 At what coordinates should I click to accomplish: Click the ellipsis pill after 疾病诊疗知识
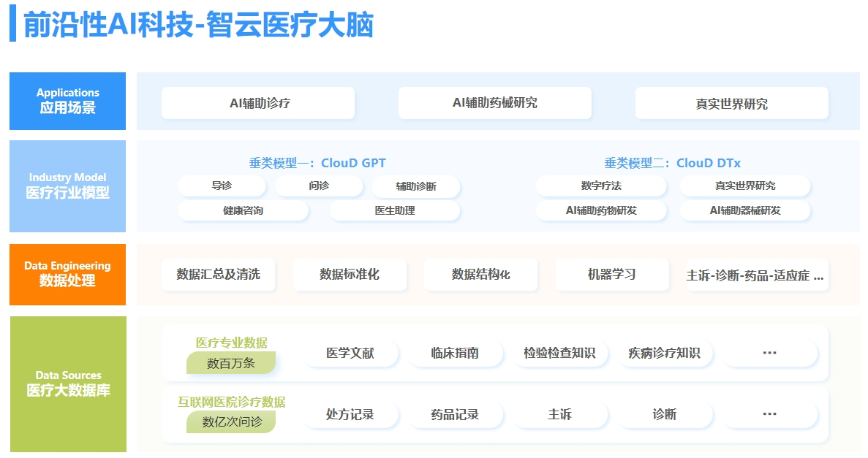(770, 353)
